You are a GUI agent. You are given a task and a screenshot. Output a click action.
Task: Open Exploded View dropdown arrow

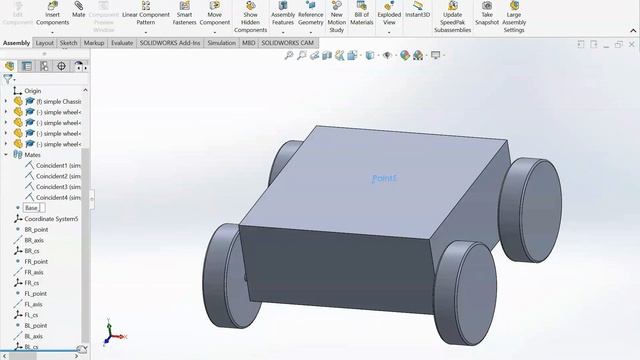coord(389,32)
